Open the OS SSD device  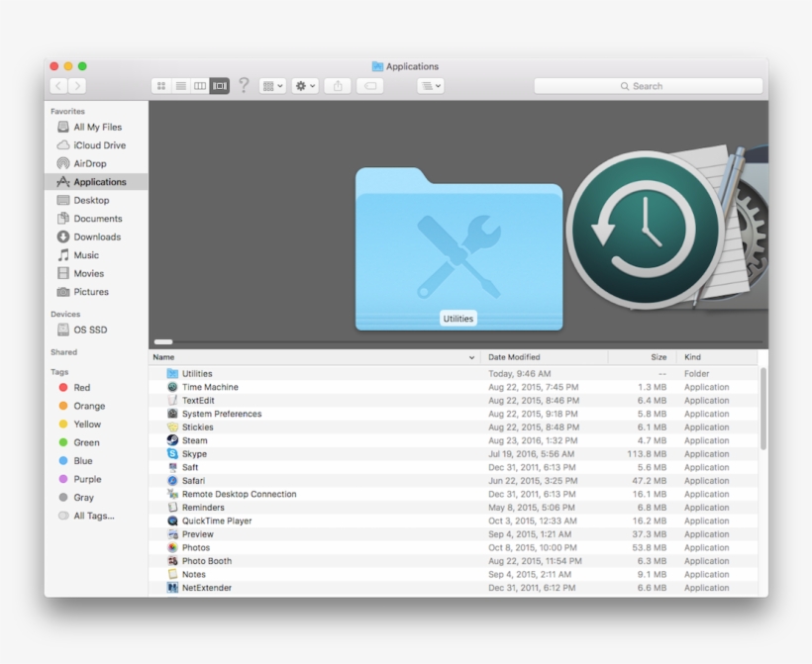90,330
